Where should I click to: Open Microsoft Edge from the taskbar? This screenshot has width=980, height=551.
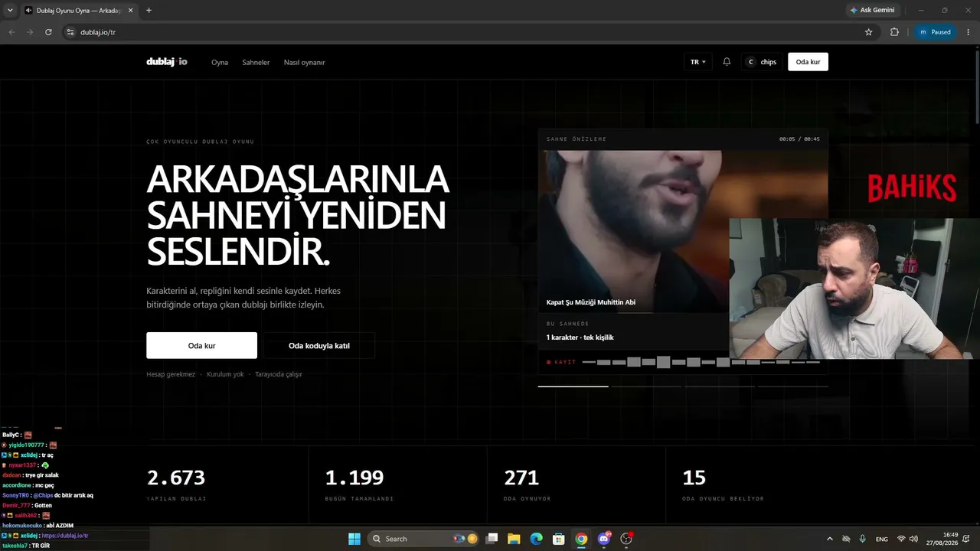pos(537,539)
